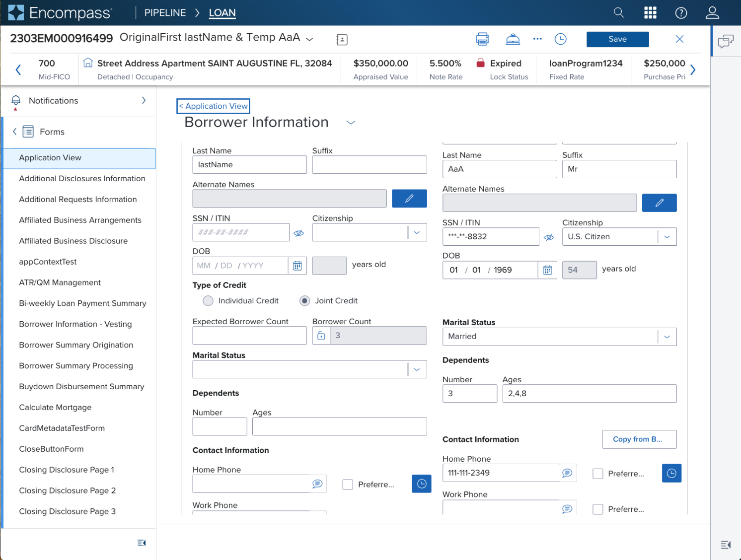Open Borrower Summary Origination form
This screenshot has width=741, height=560.
pos(76,345)
